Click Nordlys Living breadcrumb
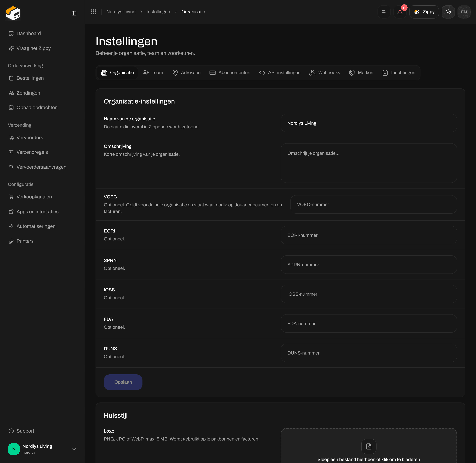The width and height of the screenshot is (476, 463). point(121,12)
